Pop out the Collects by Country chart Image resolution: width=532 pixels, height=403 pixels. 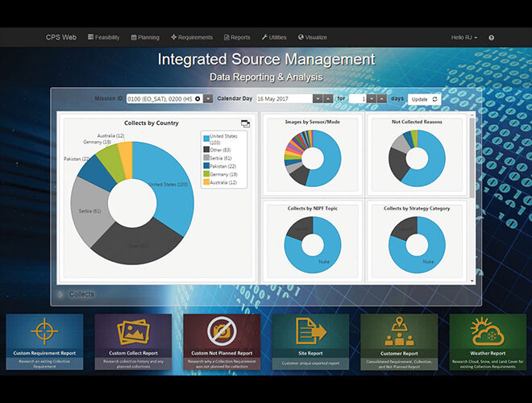click(x=245, y=123)
